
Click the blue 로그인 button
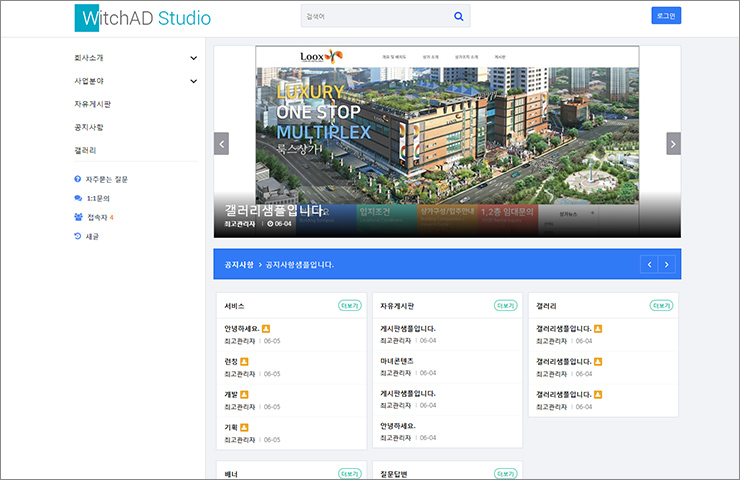(x=666, y=16)
